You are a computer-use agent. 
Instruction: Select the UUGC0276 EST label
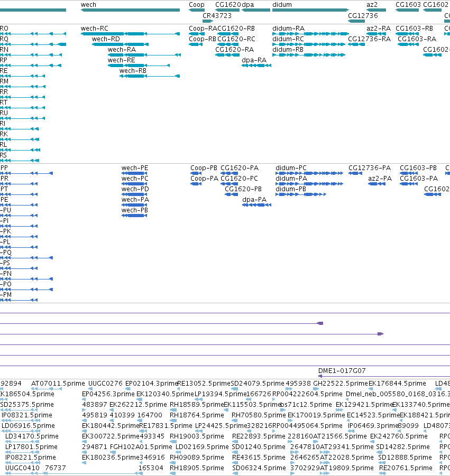pyautogui.click(x=105, y=384)
